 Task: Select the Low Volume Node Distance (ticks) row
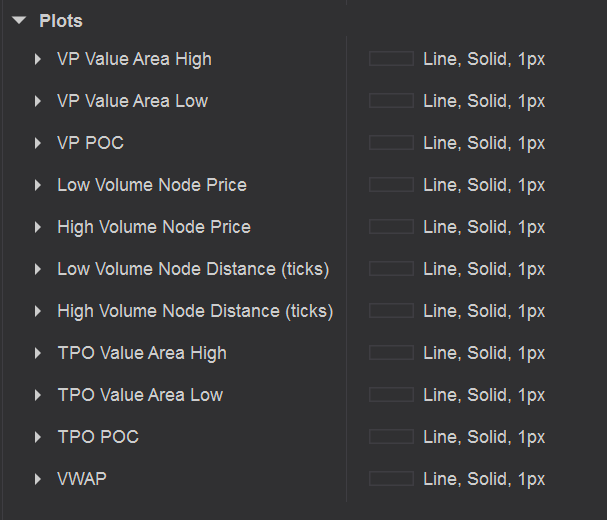tap(193, 269)
